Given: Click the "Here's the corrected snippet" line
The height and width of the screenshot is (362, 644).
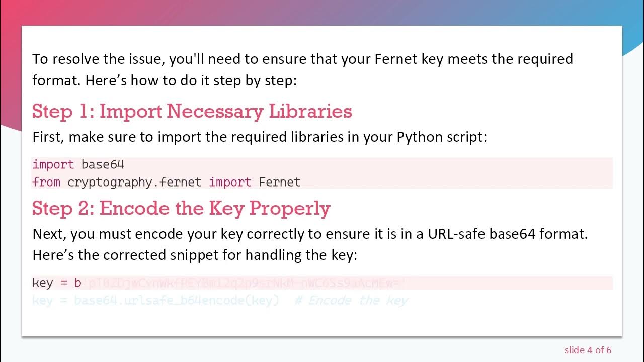Looking at the screenshot, I should 194,255.
